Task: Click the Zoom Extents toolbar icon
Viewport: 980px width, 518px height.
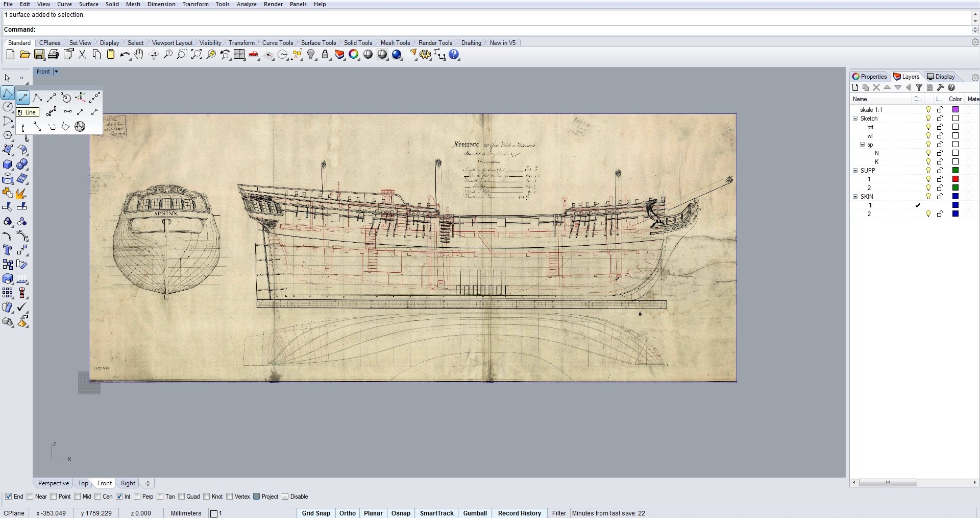Action: coord(197,55)
